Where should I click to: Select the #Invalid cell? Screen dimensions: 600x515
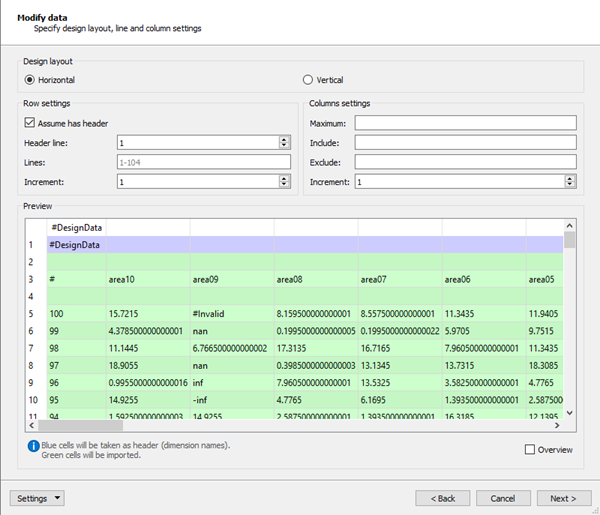pos(232,314)
